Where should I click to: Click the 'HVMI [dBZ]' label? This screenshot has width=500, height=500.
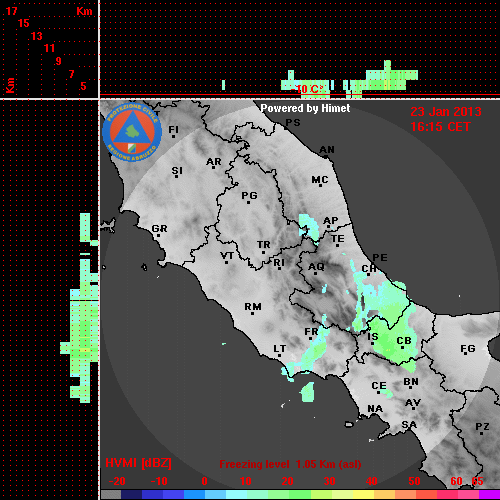pos(138,463)
